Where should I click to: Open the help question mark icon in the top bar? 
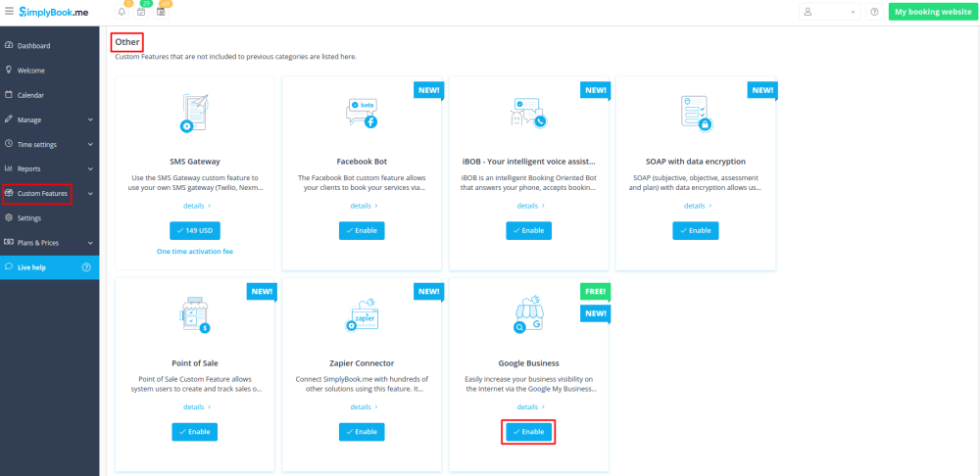coord(874,12)
